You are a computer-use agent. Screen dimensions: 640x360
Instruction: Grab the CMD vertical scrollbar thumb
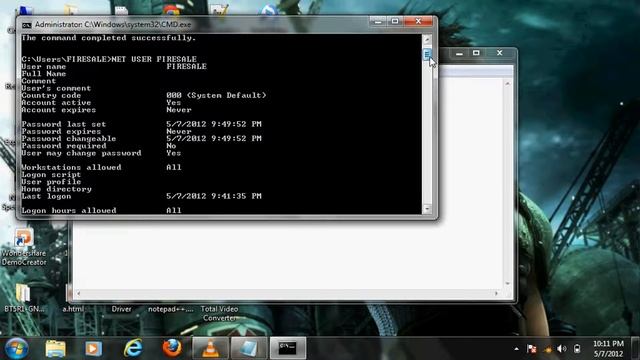[x=427, y=54]
